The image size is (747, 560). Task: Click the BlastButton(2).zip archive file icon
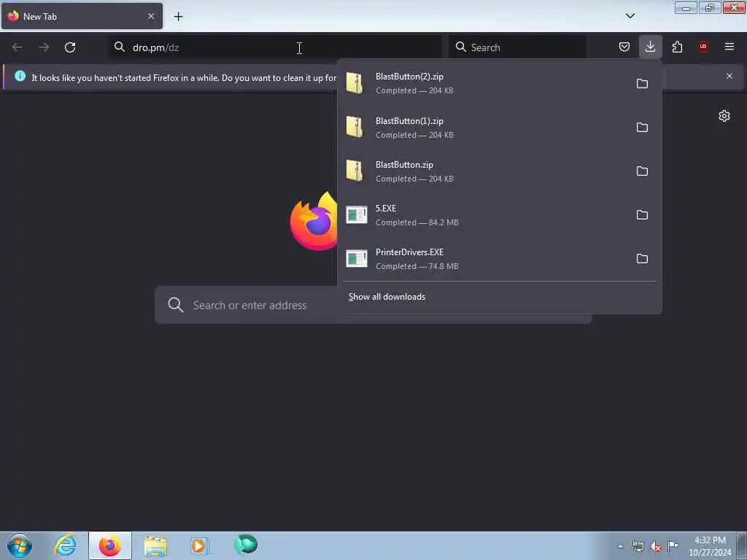click(355, 83)
